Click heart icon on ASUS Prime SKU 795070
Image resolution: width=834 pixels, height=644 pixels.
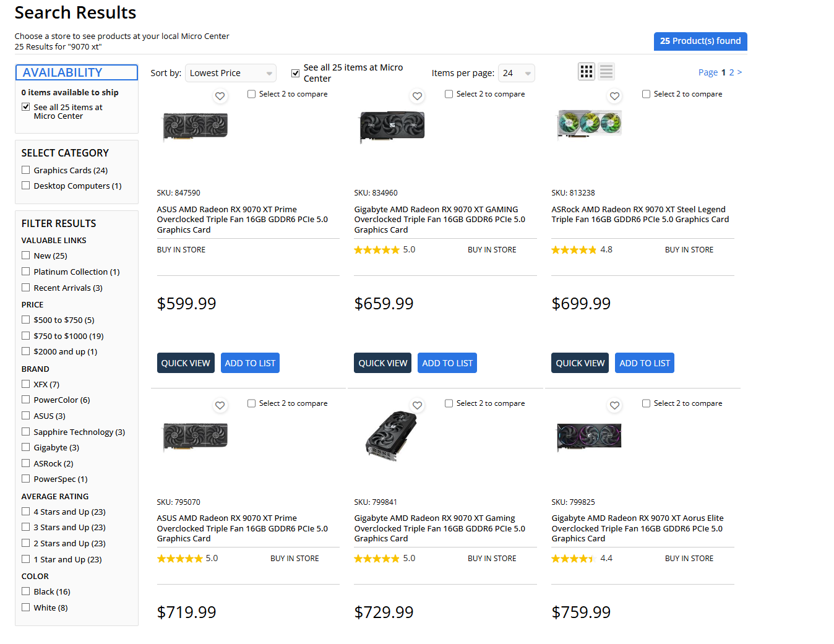tap(220, 405)
